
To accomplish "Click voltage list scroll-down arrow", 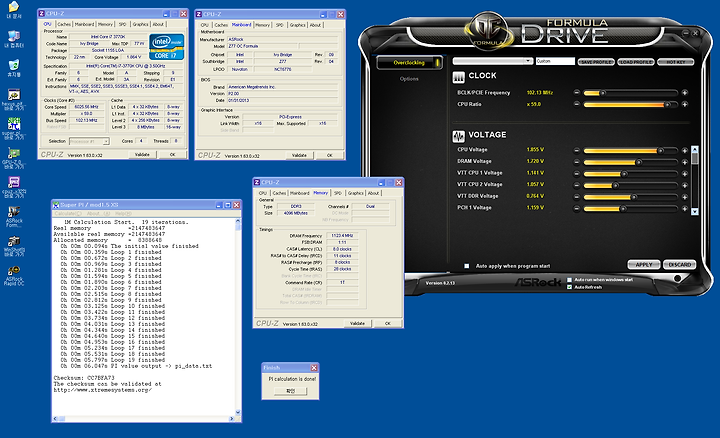I will click(x=694, y=212).
